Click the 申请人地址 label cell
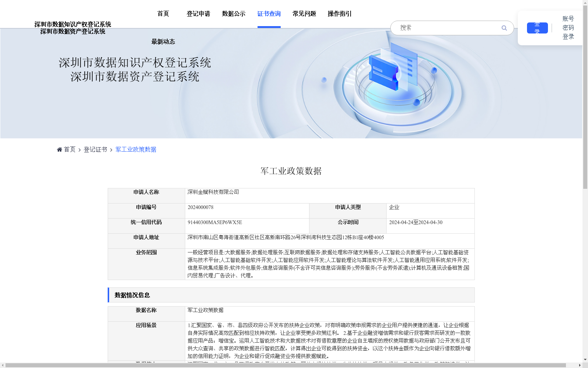588x368 pixels. 146,241
